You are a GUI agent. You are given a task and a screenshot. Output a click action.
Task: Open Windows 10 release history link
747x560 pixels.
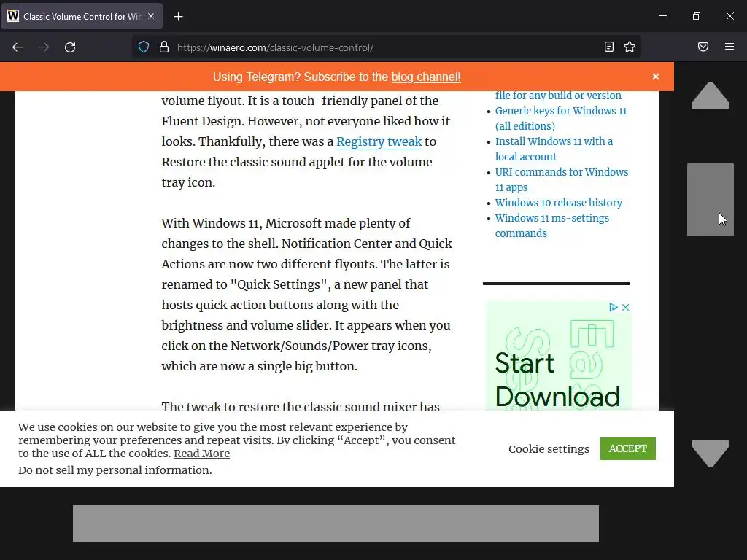point(558,203)
